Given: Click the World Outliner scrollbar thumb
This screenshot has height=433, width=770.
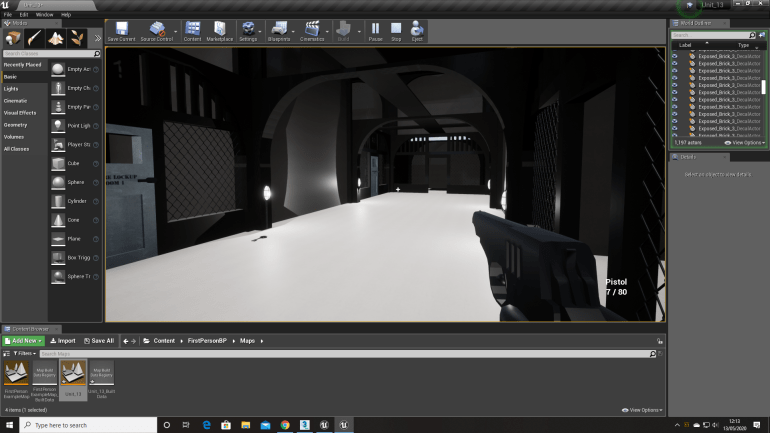Looking at the screenshot, I should [763, 87].
